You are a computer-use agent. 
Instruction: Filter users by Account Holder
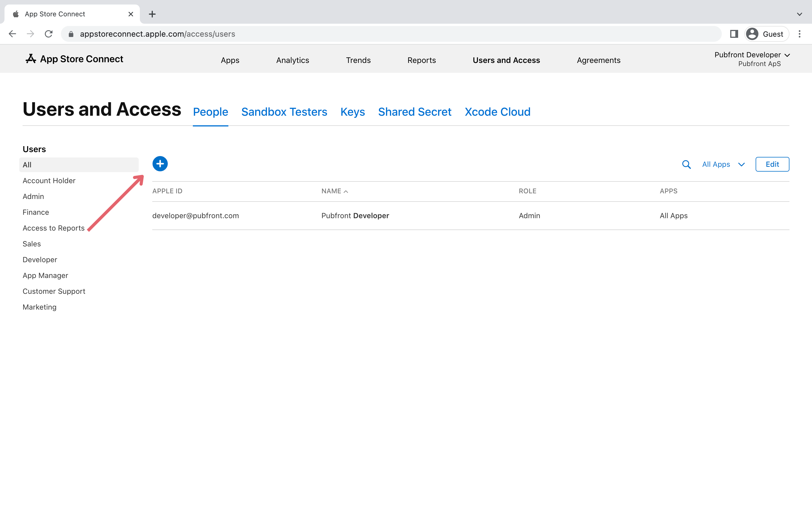pos(49,181)
